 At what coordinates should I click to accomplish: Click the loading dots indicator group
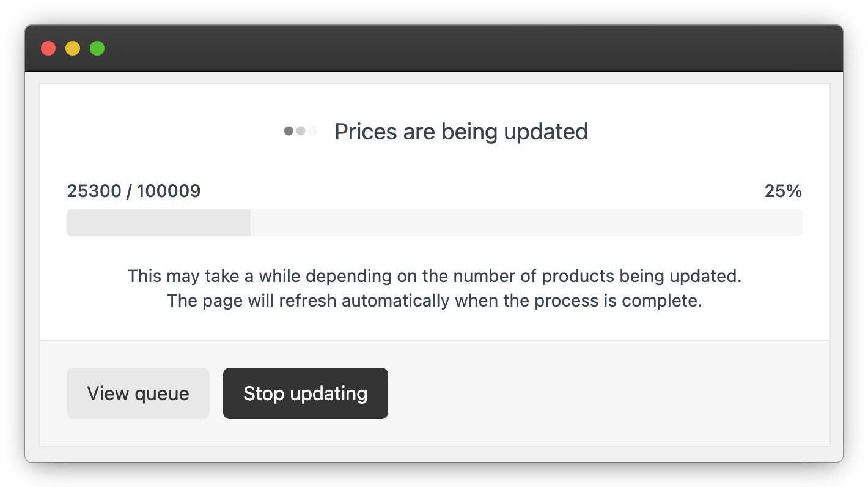(300, 131)
